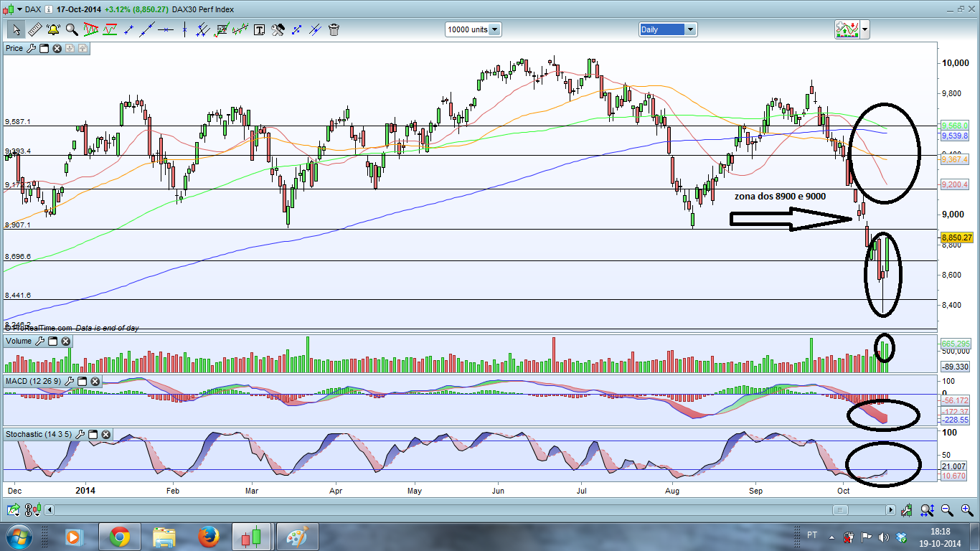
Task: Click the trash can delete icon
Action: pos(334,29)
